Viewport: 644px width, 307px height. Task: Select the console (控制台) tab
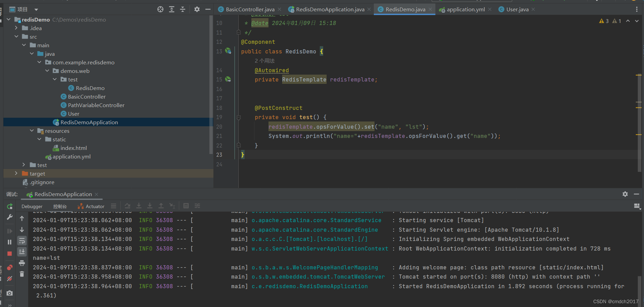point(60,206)
